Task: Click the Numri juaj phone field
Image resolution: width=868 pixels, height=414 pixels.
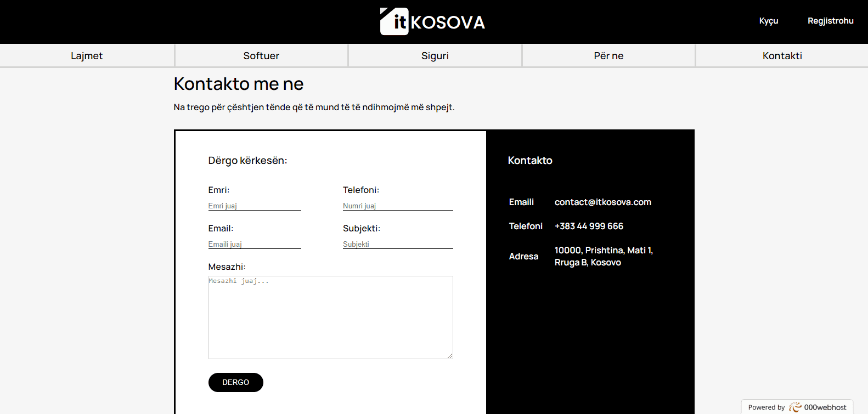Action: 398,206
